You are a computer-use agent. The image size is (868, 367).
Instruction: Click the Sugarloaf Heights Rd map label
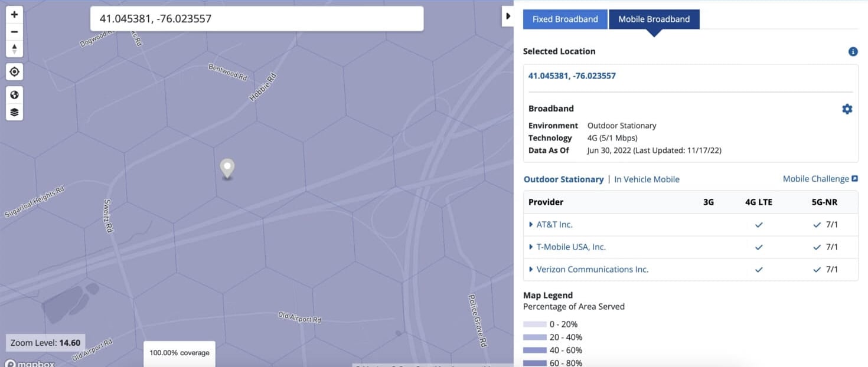pos(34,202)
